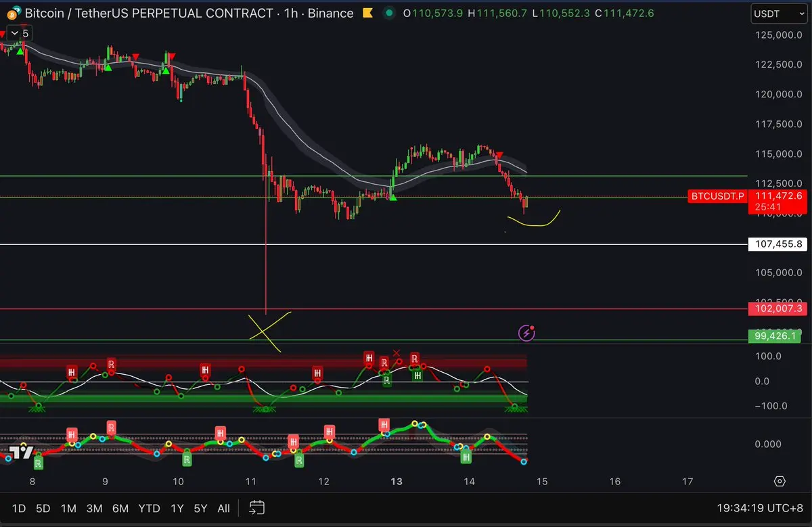Open the Go to date calendar icon

(256, 507)
